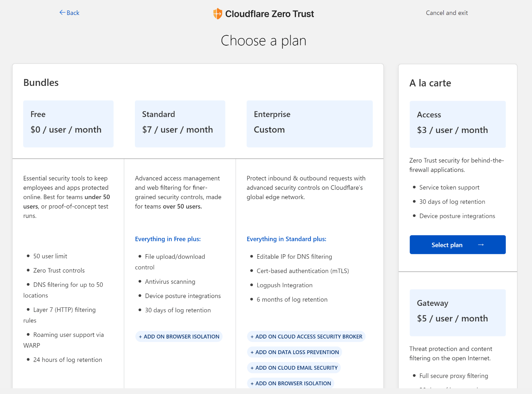Add on Browser Isolation under Enterprise

(x=291, y=383)
